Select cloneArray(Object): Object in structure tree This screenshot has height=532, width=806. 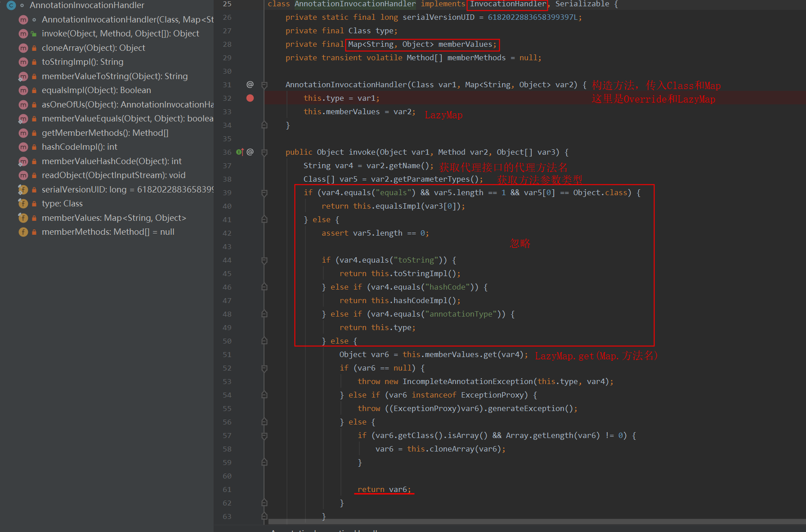[94, 48]
